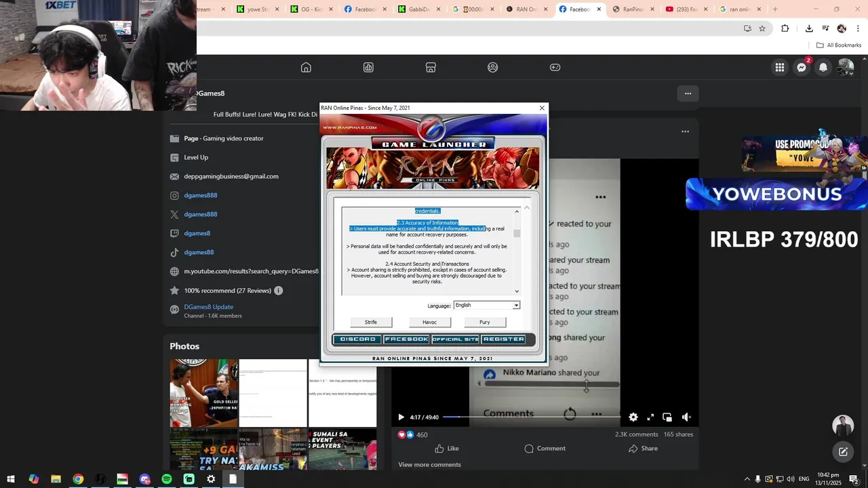Open Chrome from the taskbar

coord(78,479)
